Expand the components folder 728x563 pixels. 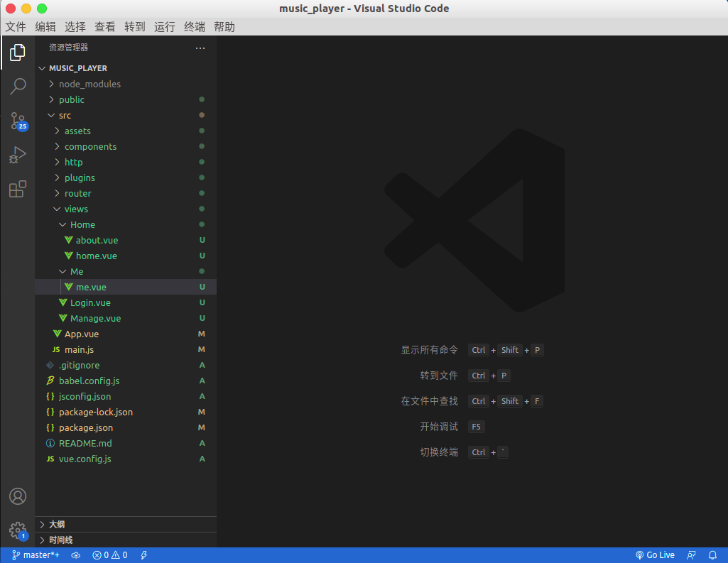coord(126,147)
